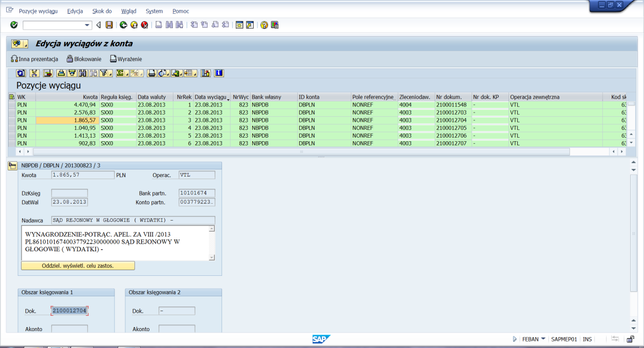Click down arrow of Nadawca text area

point(212,257)
